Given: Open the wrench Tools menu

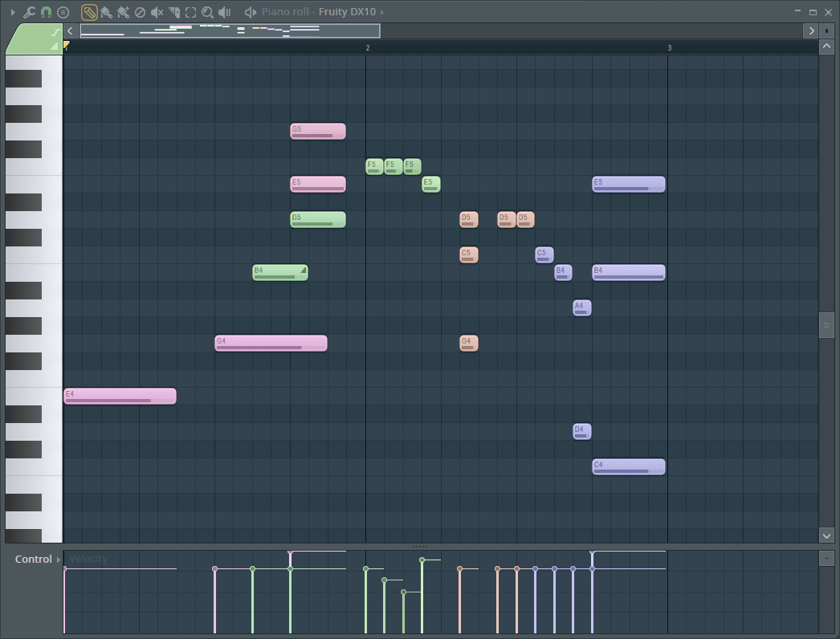Looking at the screenshot, I should click(x=30, y=12).
